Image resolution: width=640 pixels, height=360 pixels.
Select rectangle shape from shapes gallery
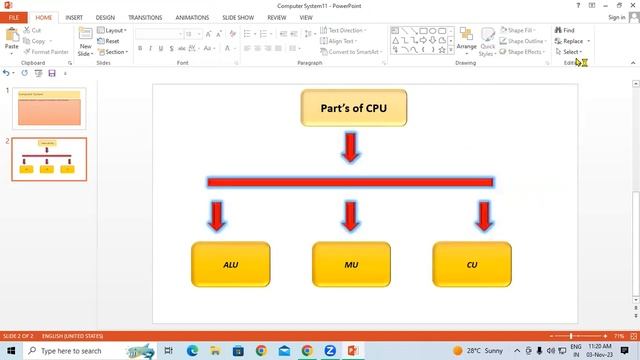click(423, 31)
